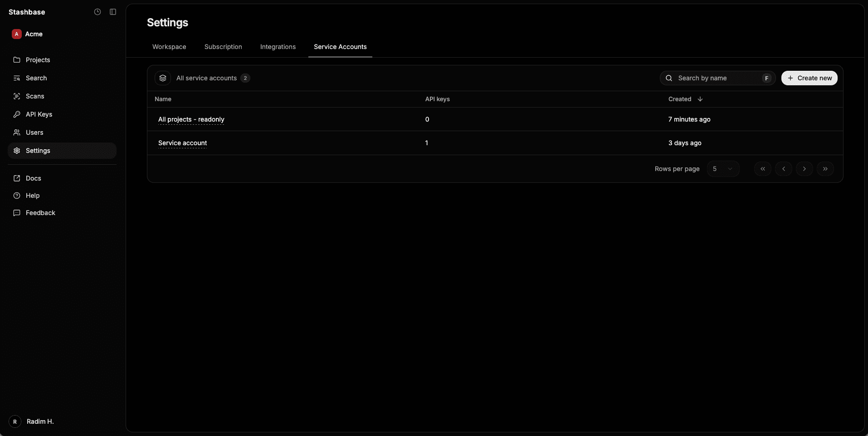868x436 pixels.
Task: Open Scans in sidebar
Action: (62, 96)
